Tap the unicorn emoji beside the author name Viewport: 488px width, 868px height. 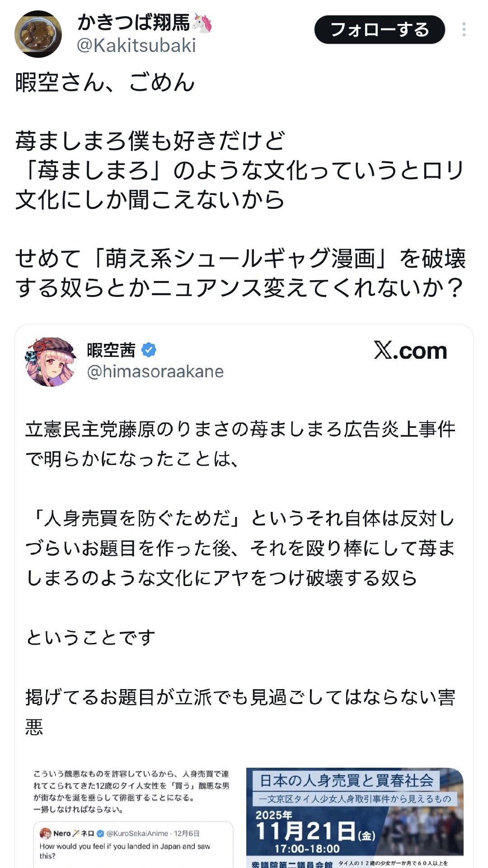202,23
